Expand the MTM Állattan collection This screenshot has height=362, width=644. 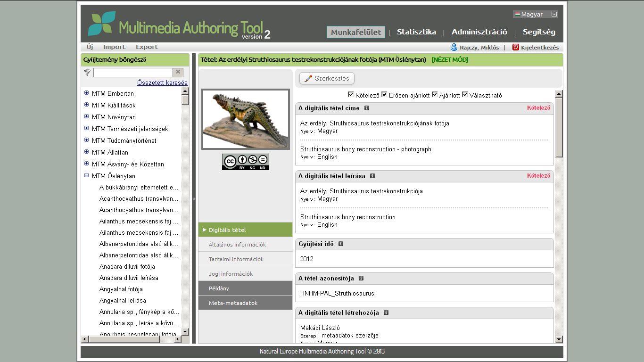pyautogui.click(x=86, y=152)
